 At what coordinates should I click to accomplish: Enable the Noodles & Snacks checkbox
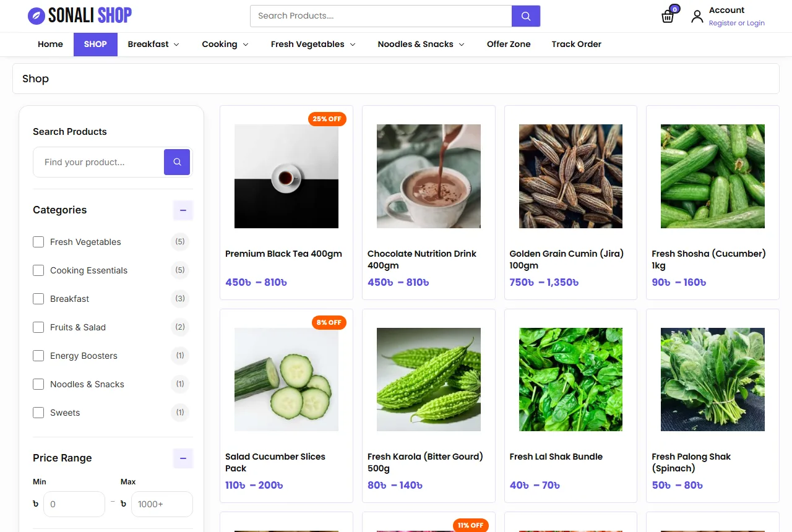point(38,384)
